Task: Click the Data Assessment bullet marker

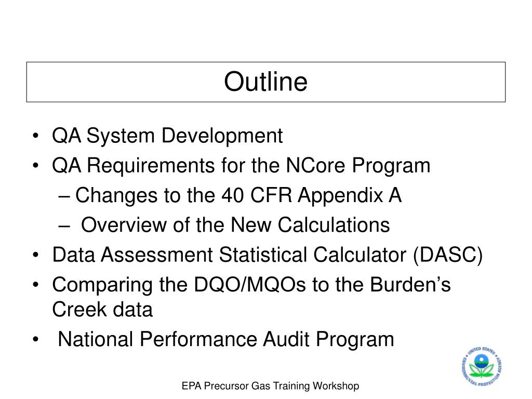Action: (x=36, y=255)
